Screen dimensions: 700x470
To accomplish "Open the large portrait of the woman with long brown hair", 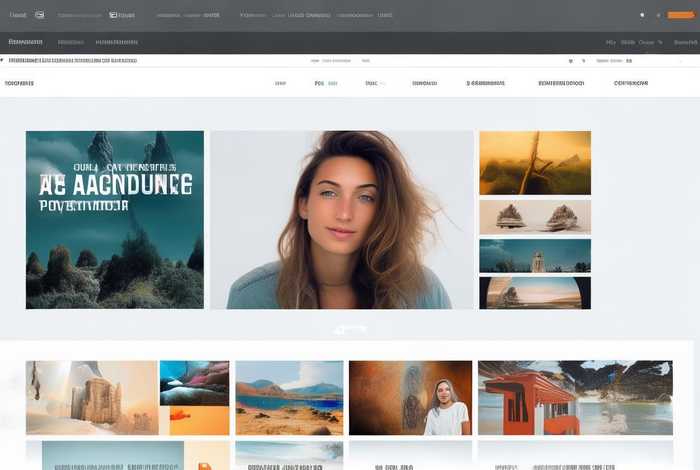I will point(341,220).
